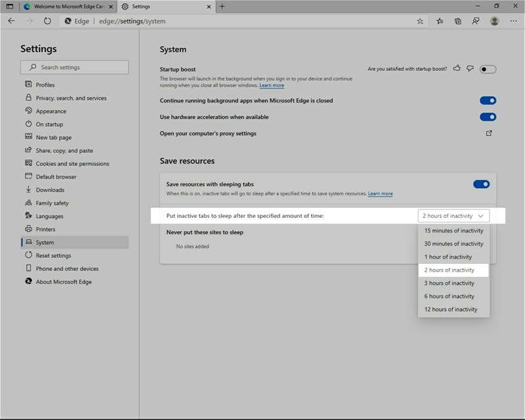
Task: Click Learn more under Startup boost
Action: click(x=272, y=85)
